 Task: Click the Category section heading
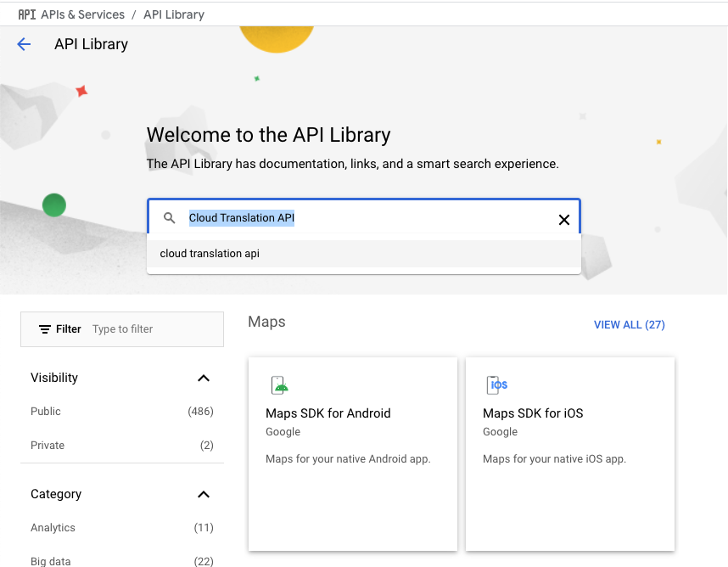[56, 494]
